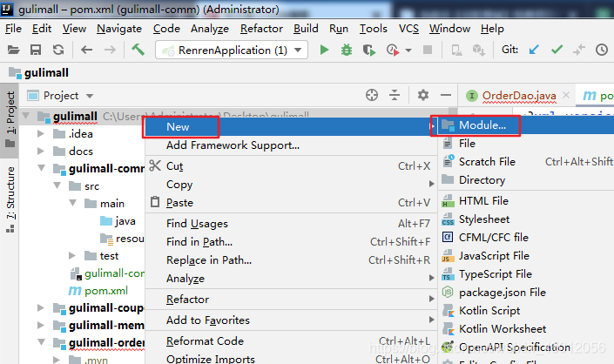
Task: Open the Structure tool window tab
Action: [10, 199]
